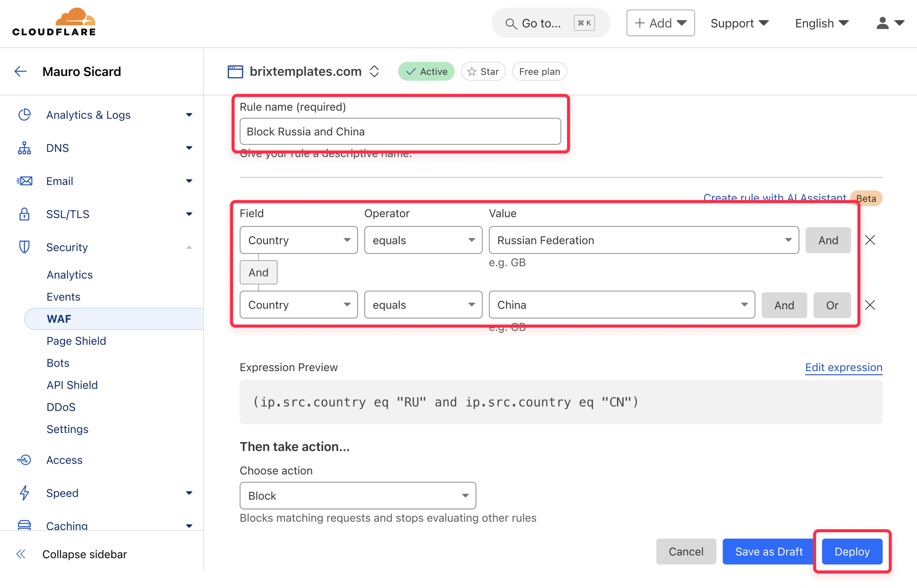
Task: Click the browser window icon beside brixtemplates.com
Action: point(235,71)
